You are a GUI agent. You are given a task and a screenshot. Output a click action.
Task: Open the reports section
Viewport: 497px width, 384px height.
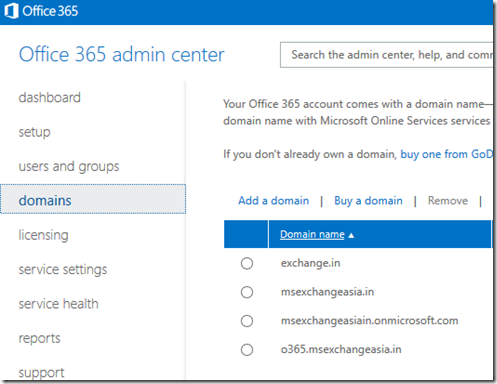40,338
